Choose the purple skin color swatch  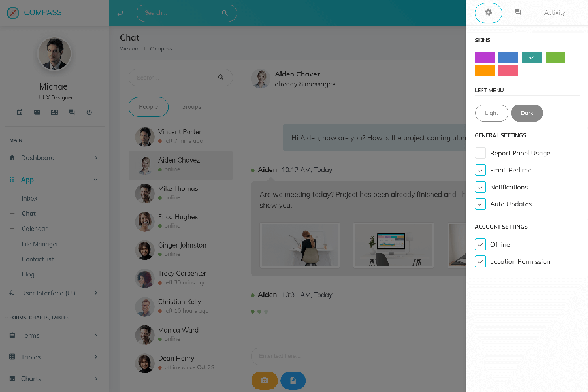pyautogui.click(x=485, y=57)
